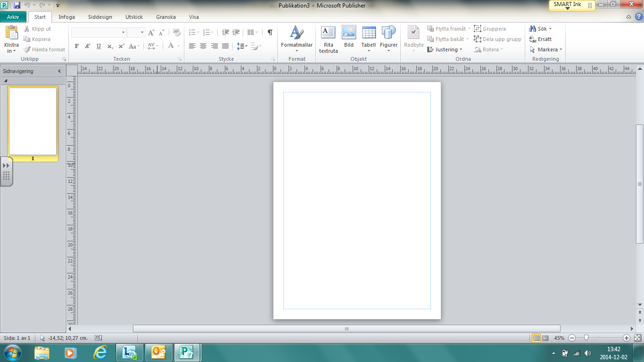Click the zoom in plus button
Screen dimensions: 644x362
pos(627,338)
